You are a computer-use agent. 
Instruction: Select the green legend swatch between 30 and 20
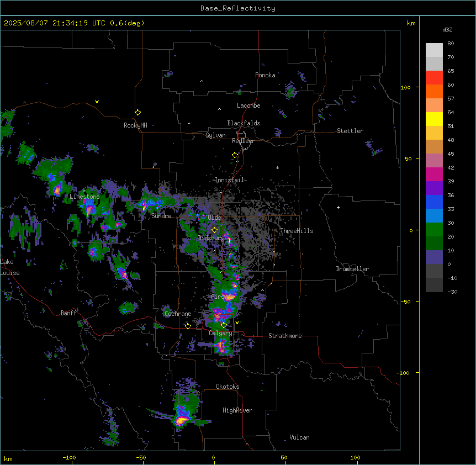point(434,230)
